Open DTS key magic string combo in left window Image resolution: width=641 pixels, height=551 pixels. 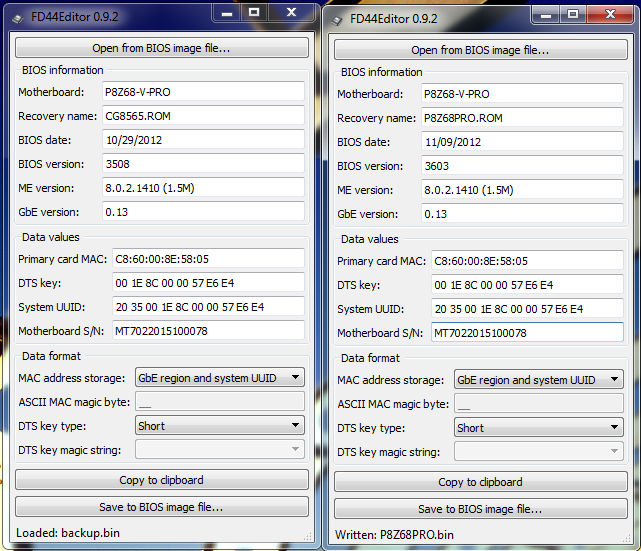(220, 449)
